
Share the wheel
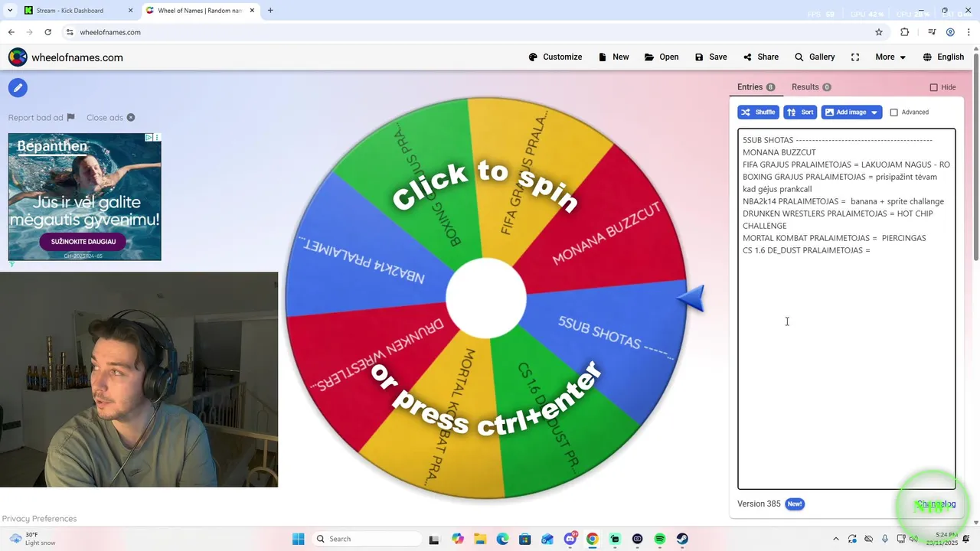click(761, 57)
